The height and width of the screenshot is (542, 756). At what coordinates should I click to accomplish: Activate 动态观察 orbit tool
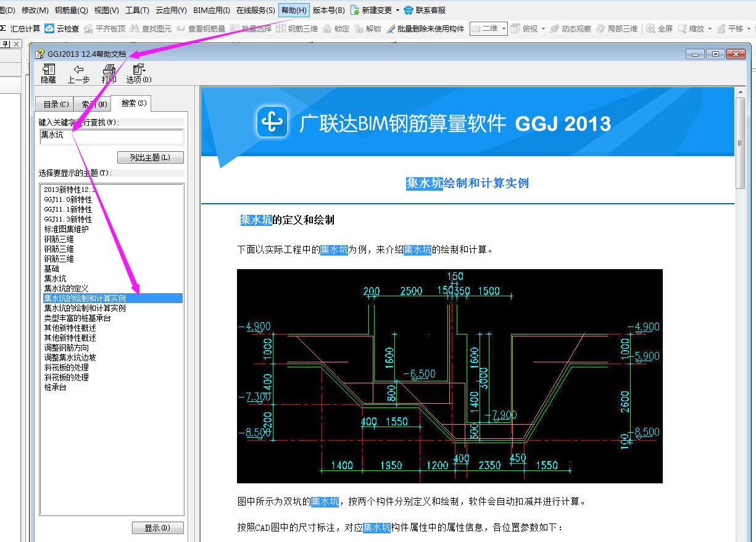pyautogui.click(x=570, y=28)
